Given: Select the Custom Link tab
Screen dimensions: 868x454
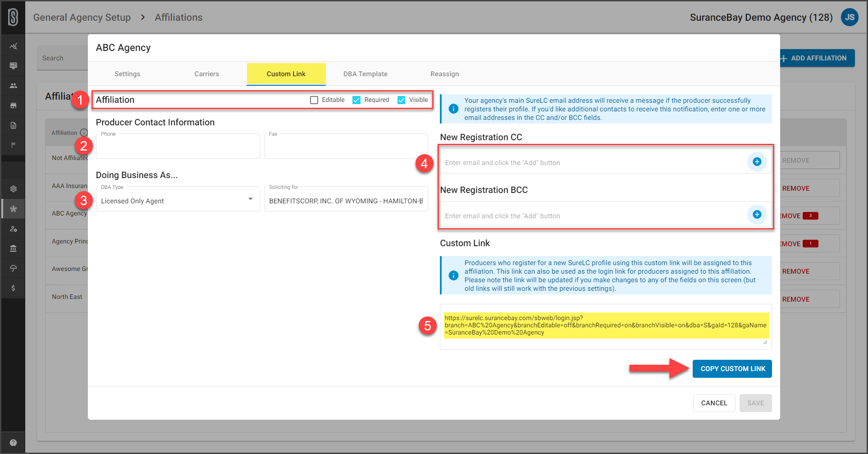Looking at the screenshot, I should coord(286,74).
